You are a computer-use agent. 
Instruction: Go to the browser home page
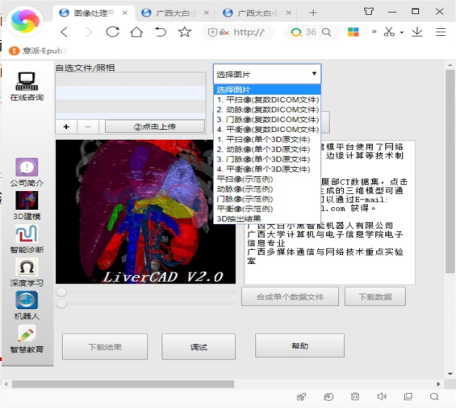pos(136,32)
